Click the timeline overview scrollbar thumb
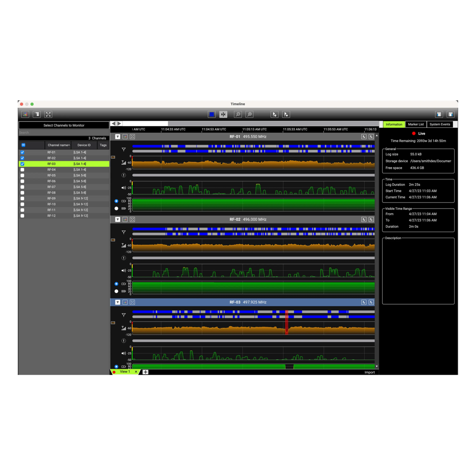The width and height of the screenshot is (476, 476). (273, 123)
